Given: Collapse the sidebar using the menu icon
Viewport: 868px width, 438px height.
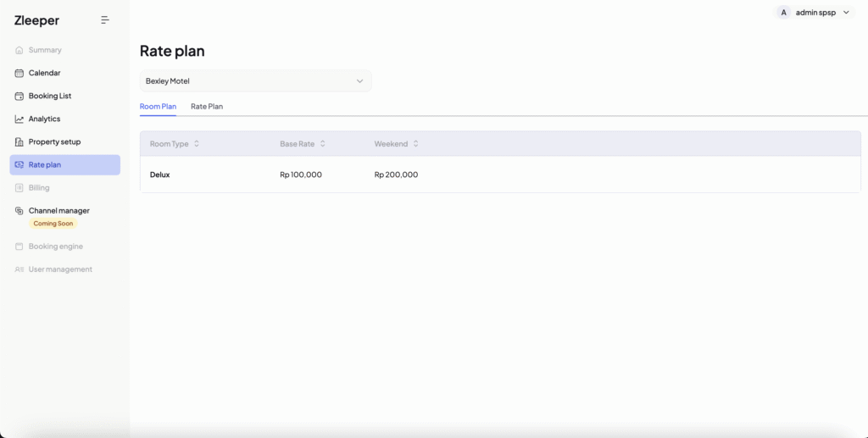Looking at the screenshot, I should click(x=105, y=19).
